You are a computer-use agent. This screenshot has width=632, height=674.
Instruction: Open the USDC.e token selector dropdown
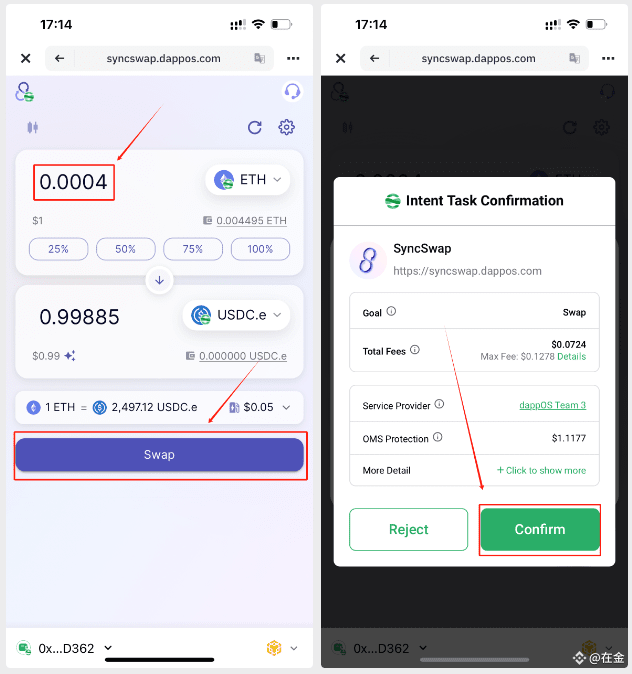pos(237,315)
